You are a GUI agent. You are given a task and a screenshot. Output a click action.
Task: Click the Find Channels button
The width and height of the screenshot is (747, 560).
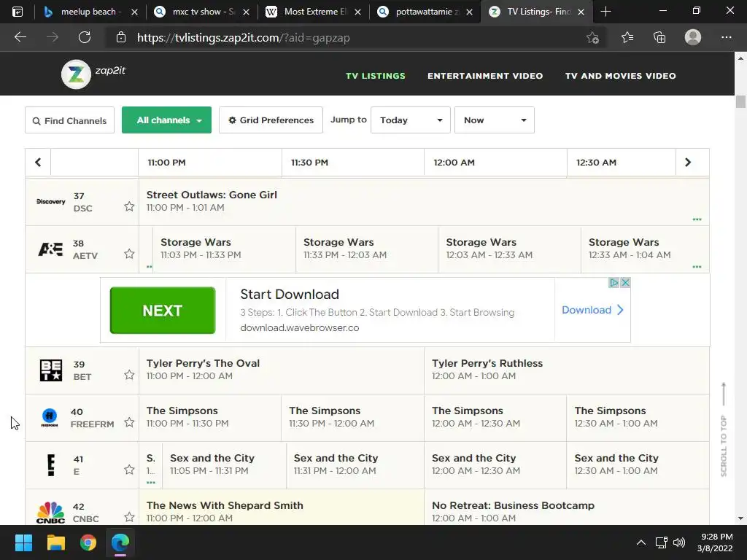(69, 120)
